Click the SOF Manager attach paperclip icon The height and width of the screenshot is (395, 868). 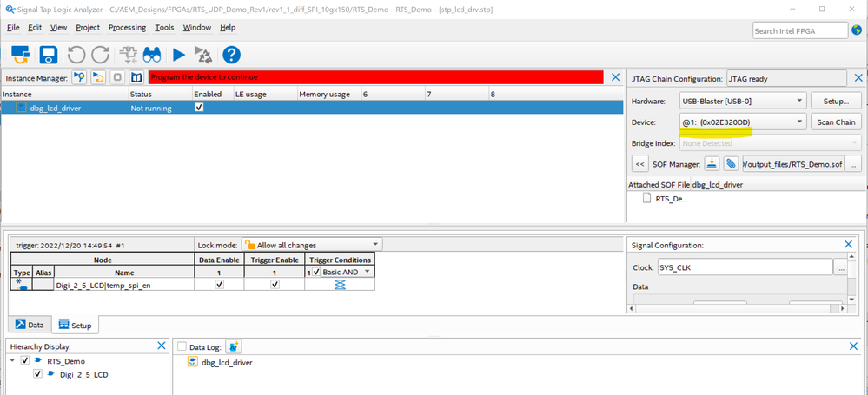(732, 163)
